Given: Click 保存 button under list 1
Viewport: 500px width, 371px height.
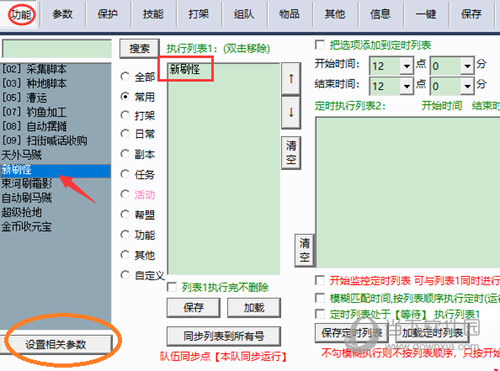Looking at the screenshot, I should [193, 307].
